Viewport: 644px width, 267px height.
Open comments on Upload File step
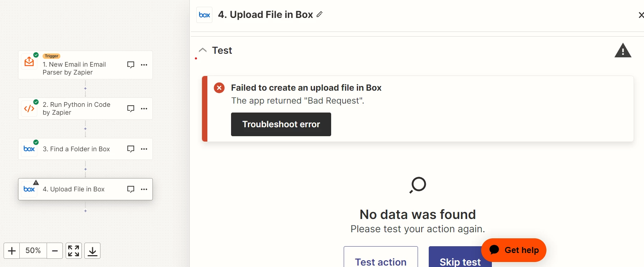pos(131,189)
